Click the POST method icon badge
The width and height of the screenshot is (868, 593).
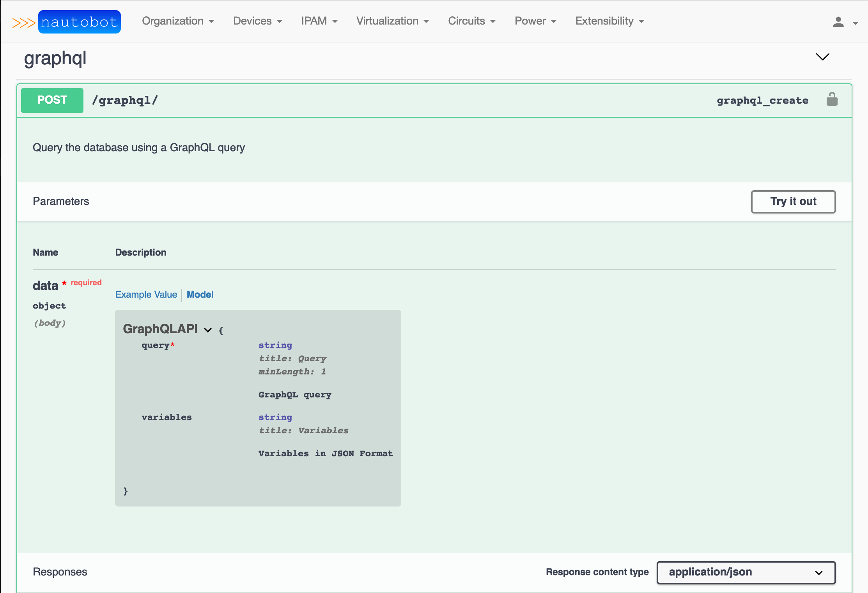pyautogui.click(x=53, y=100)
